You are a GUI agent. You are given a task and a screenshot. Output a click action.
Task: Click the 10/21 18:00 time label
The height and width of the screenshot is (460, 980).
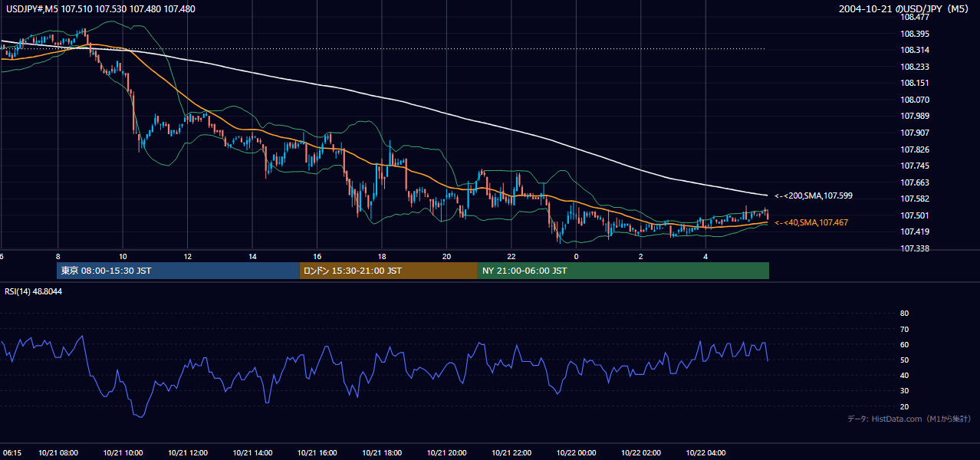click(382, 452)
